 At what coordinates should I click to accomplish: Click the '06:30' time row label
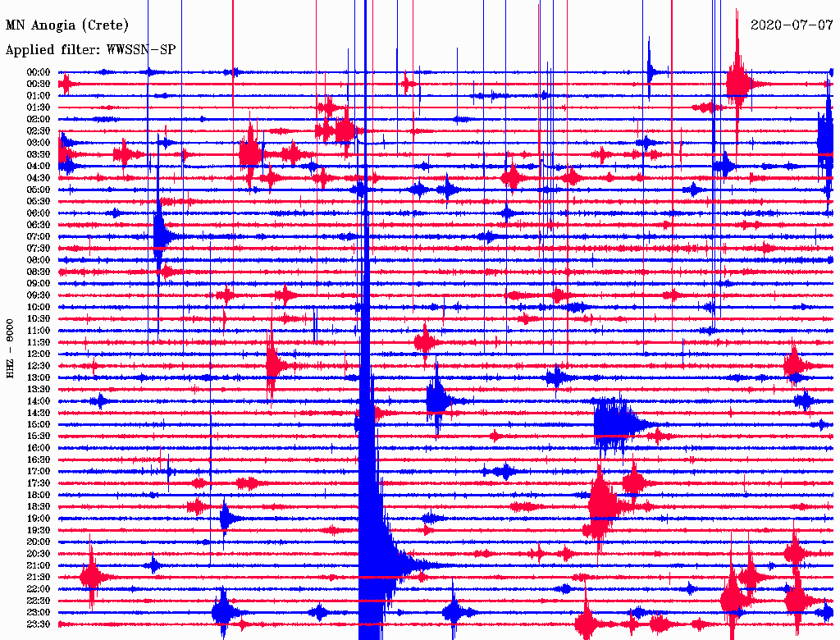39,225
